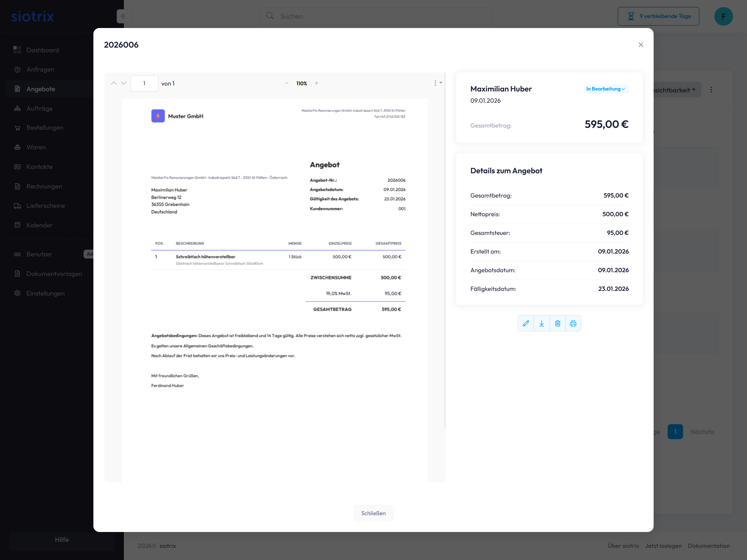The image size is (747, 560).
Task: Collapse the sidebar with double chevron
Action: click(x=123, y=16)
